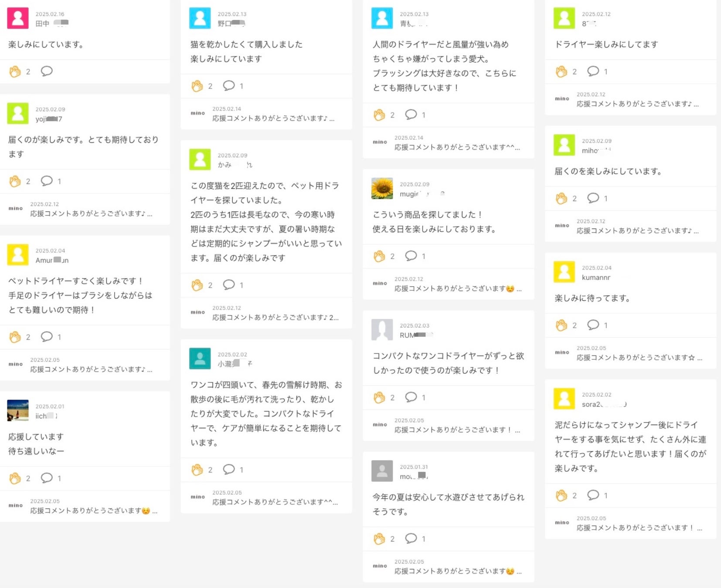Click reply bubble under RUM's comment

pos(411,397)
